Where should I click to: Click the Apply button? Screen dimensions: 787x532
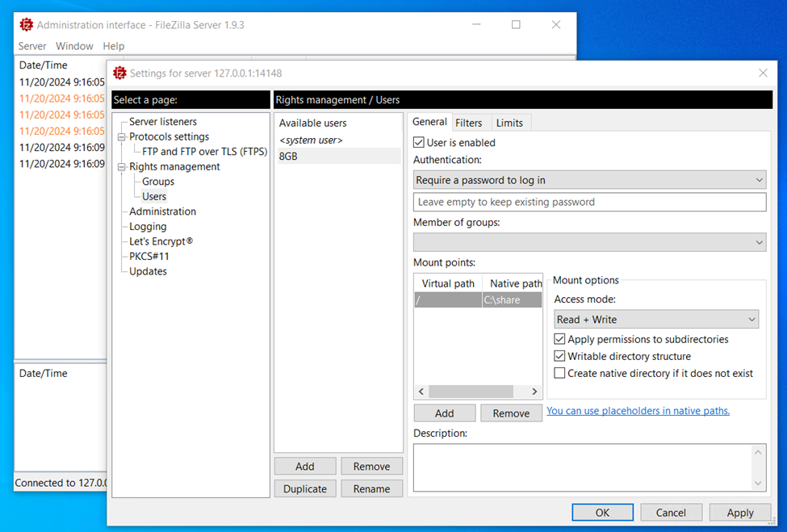click(740, 513)
